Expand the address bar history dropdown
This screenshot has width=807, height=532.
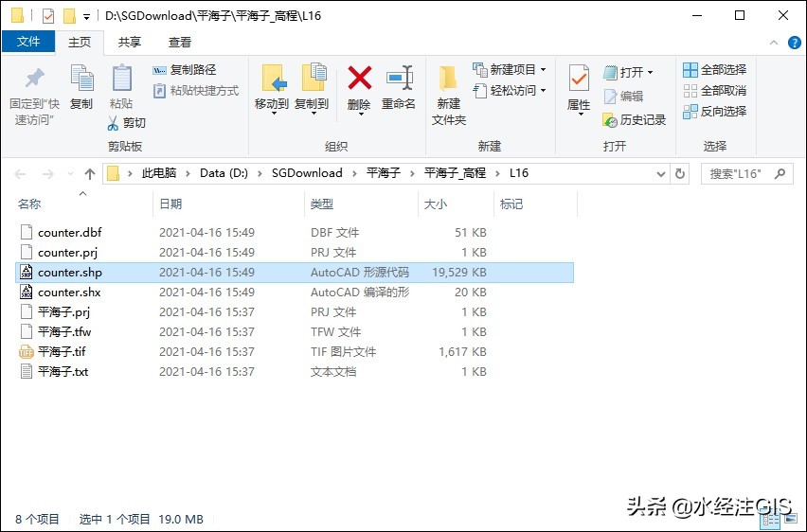[x=661, y=174]
